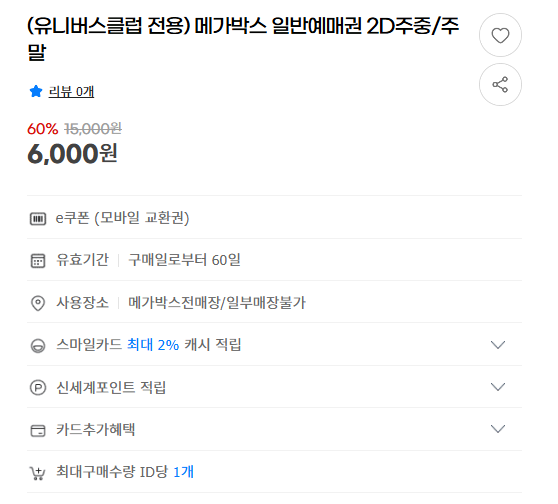This screenshot has height=504, width=558.
Task: Add product to wishlist with heart icon
Action: pos(500,35)
